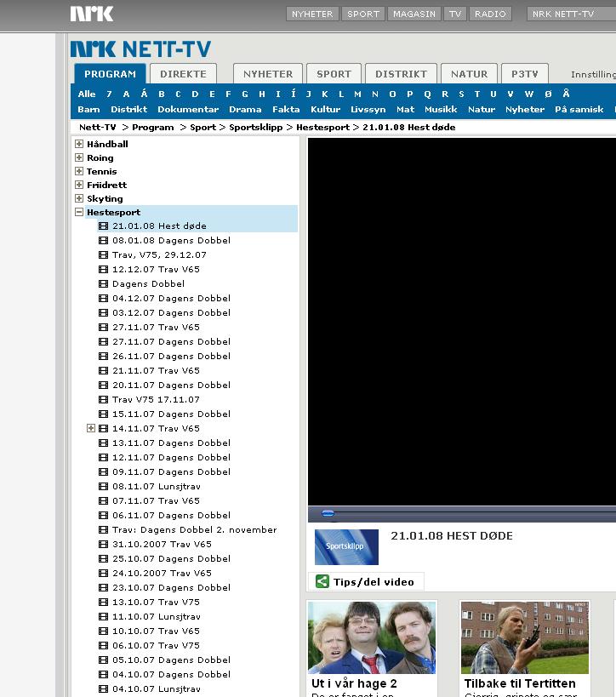The image size is (616, 697).
Task: Click Tilbake til Tertitten title
Action: [520, 683]
